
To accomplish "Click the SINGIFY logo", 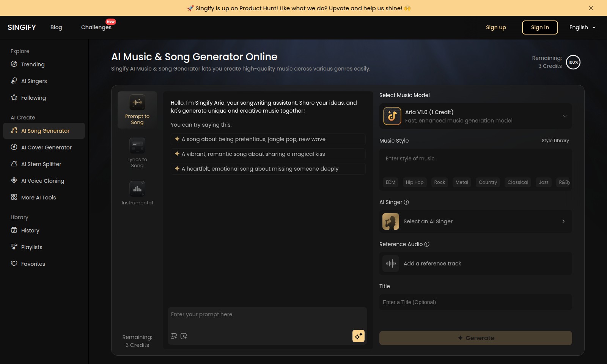I will (22, 27).
